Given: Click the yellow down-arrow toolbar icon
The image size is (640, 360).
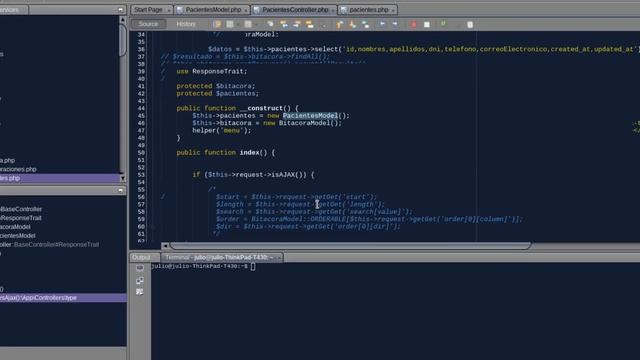Looking at the screenshot, I should (x=352, y=24).
